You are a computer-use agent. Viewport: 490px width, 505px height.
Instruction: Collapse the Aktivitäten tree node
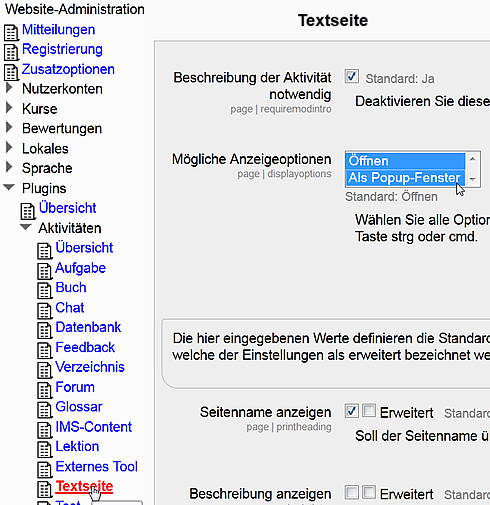[26, 227]
